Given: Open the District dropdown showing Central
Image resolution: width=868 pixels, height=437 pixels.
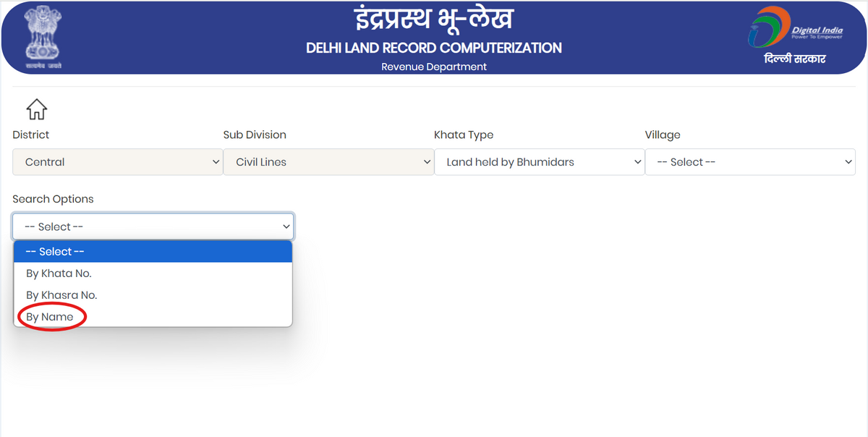Looking at the screenshot, I should pos(109,162).
